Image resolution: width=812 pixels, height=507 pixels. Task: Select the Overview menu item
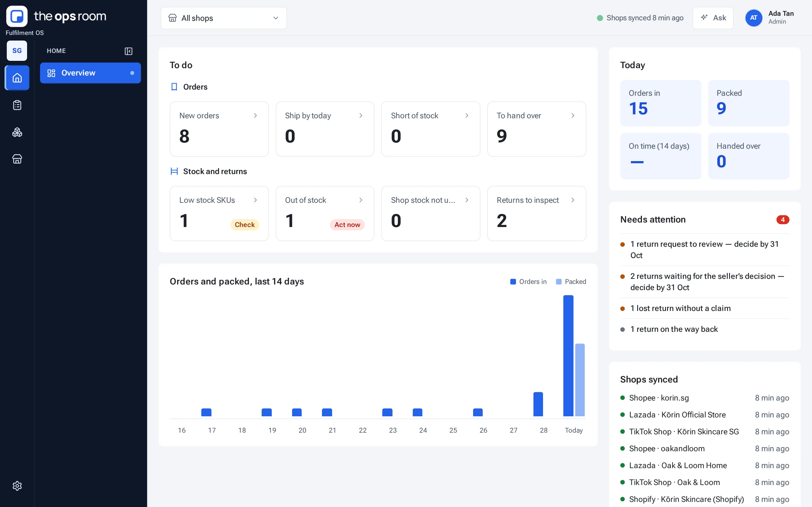tap(90, 73)
